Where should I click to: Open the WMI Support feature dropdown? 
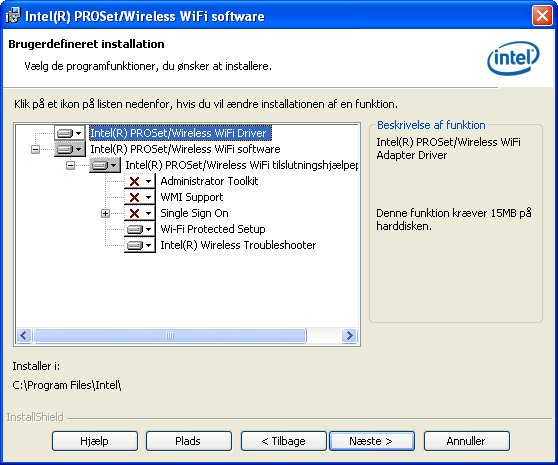[x=140, y=197]
